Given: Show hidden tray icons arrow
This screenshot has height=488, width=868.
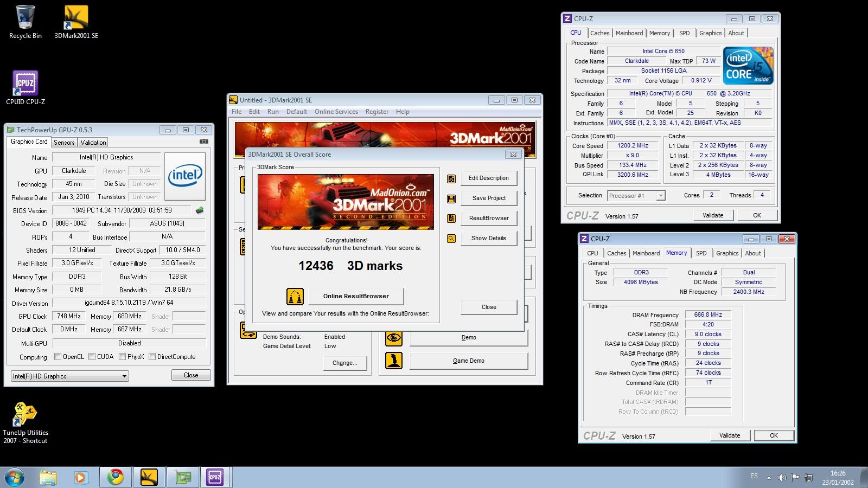Looking at the screenshot, I should (769, 478).
